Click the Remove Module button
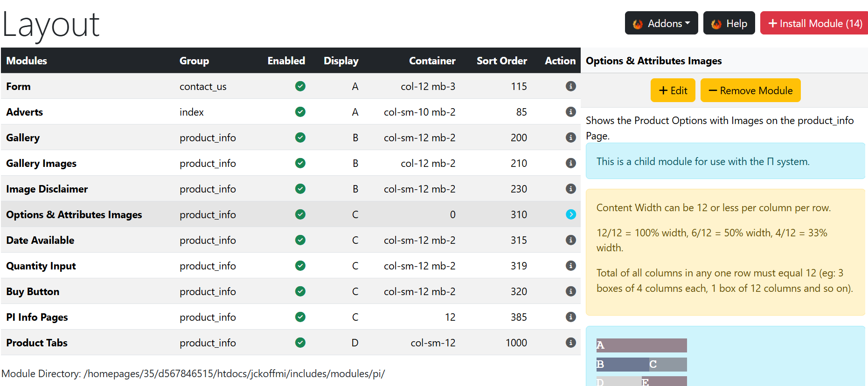Viewport: 868px width, 386px height. pos(750,90)
